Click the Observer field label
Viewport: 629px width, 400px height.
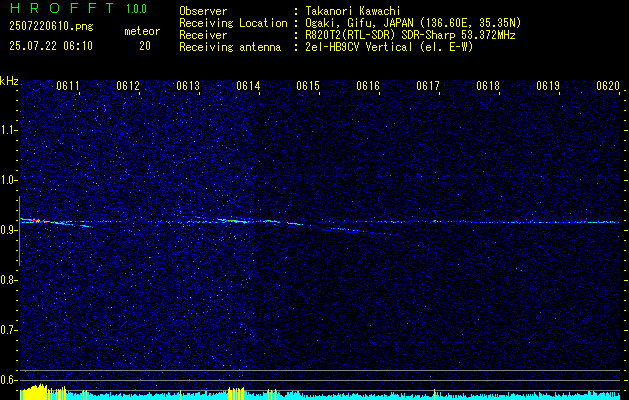tap(203, 11)
